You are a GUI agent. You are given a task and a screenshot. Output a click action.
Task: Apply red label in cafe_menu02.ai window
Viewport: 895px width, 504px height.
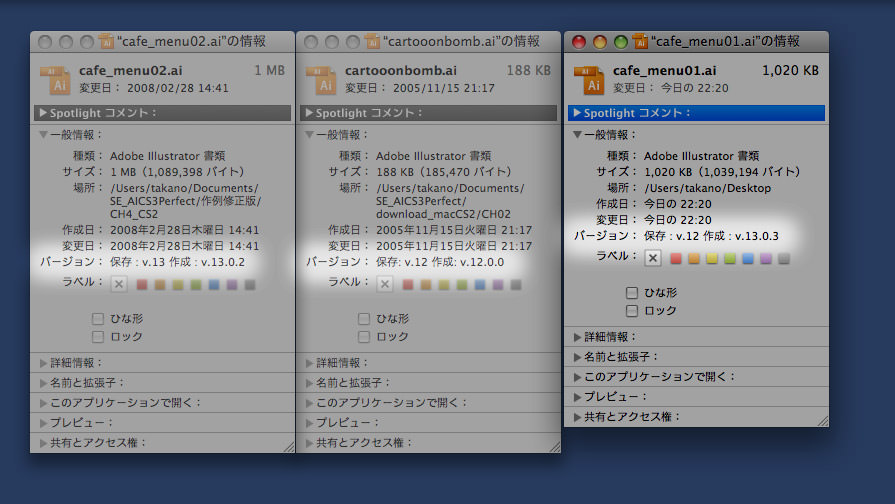pos(142,284)
